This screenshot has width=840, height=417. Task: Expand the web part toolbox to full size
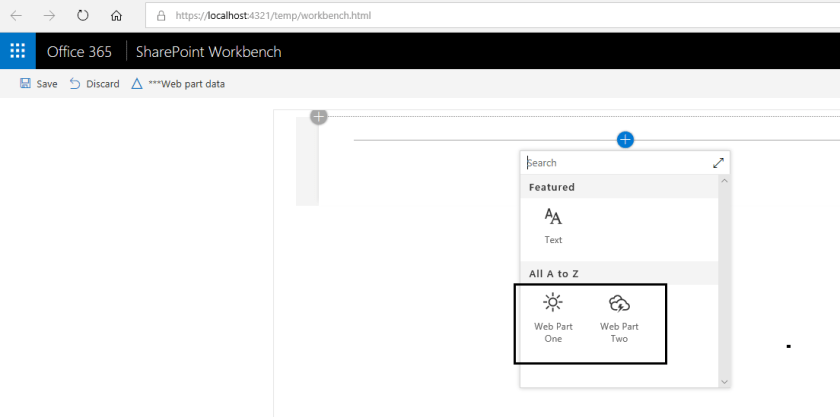[718, 163]
